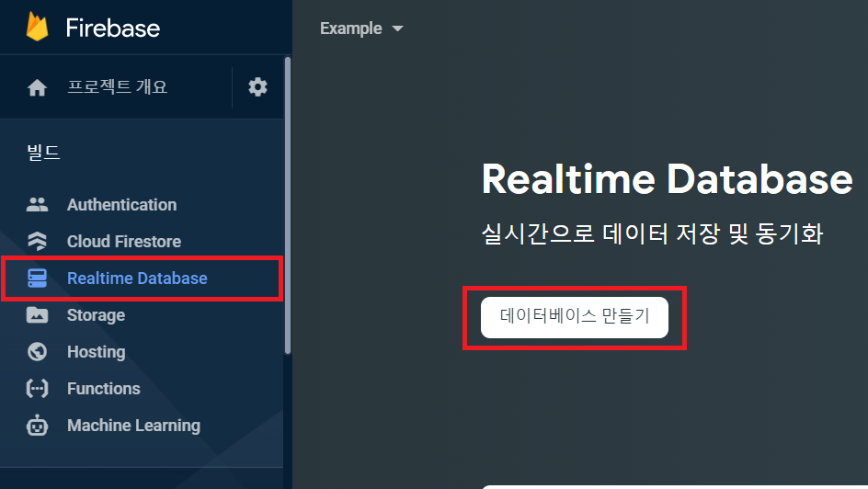Click the 데이터베이스 만들기 button
Image resolution: width=868 pixels, height=489 pixels.
(x=575, y=317)
